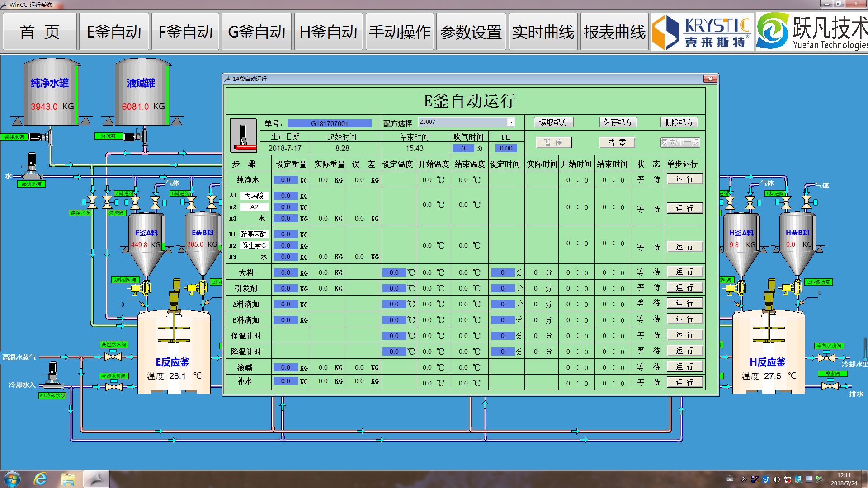Toggle the 冷却水进阀 valve
The height and width of the screenshot is (488, 868).
113,387
